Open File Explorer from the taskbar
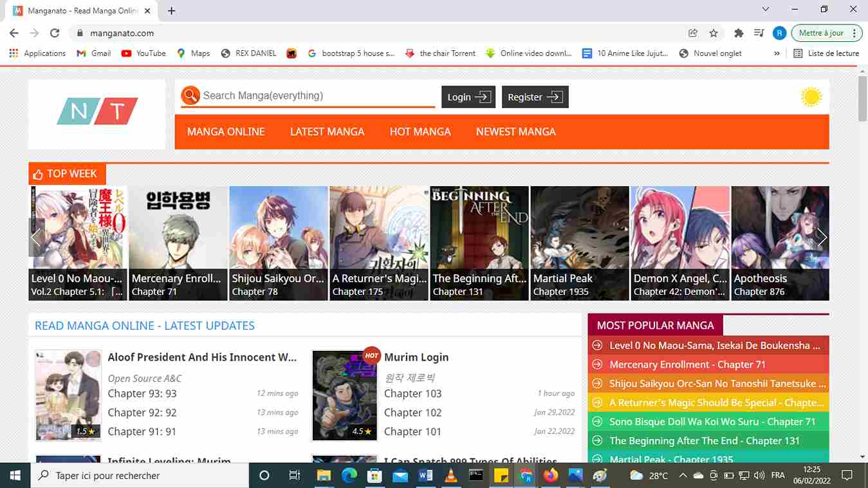This screenshot has height=488, width=868. click(x=324, y=476)
